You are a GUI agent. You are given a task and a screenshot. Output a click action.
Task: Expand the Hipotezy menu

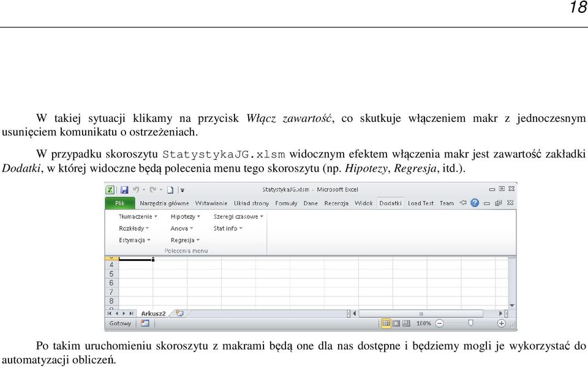click(x=185, y=216)
